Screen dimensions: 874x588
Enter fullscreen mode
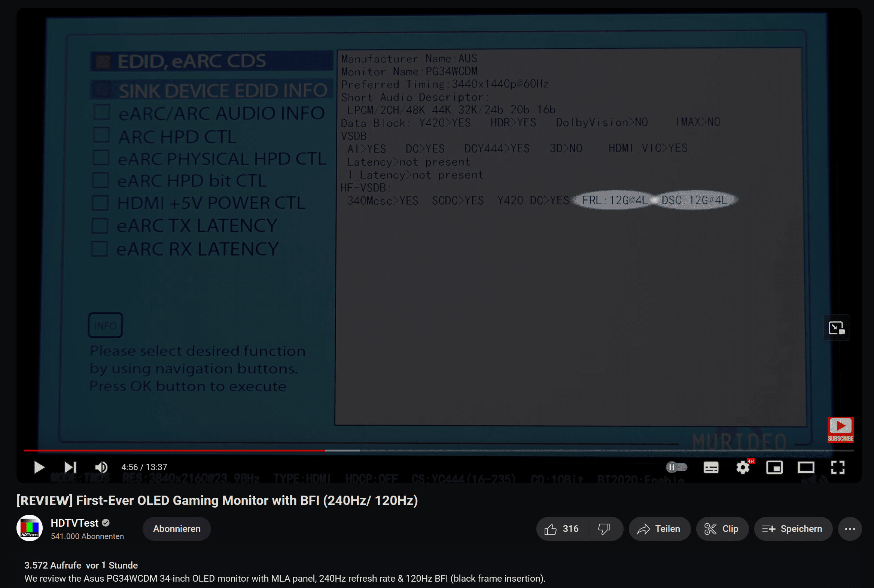pos(838,467)
